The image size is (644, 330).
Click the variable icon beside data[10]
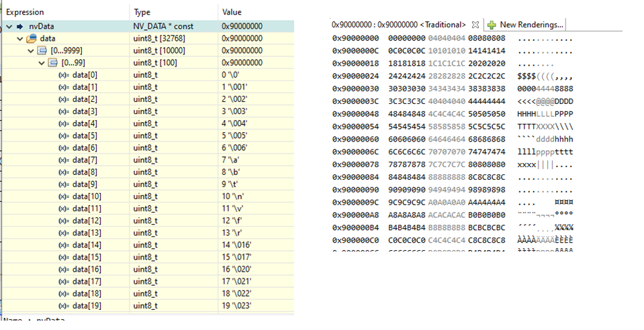click(x=64, y=197)
